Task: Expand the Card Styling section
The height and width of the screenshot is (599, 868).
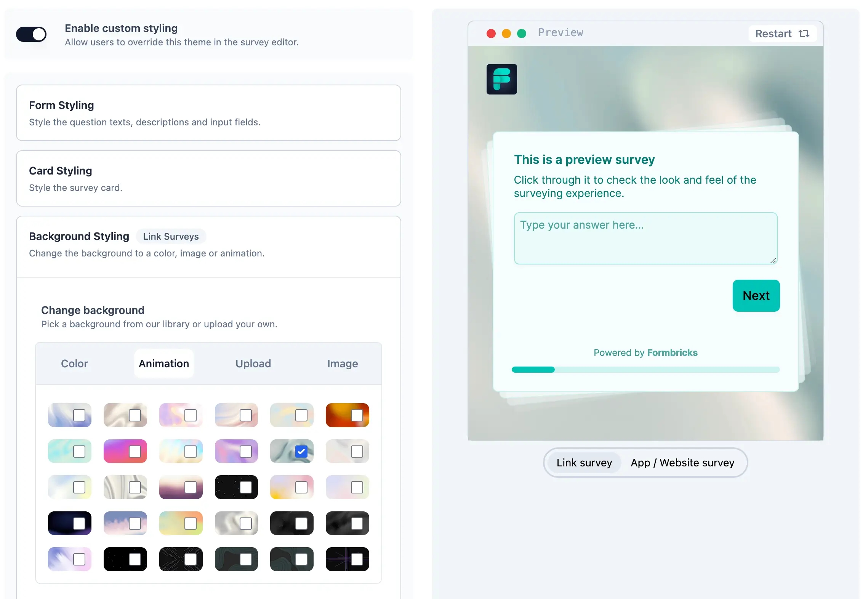Action: [x=208, y=178]
